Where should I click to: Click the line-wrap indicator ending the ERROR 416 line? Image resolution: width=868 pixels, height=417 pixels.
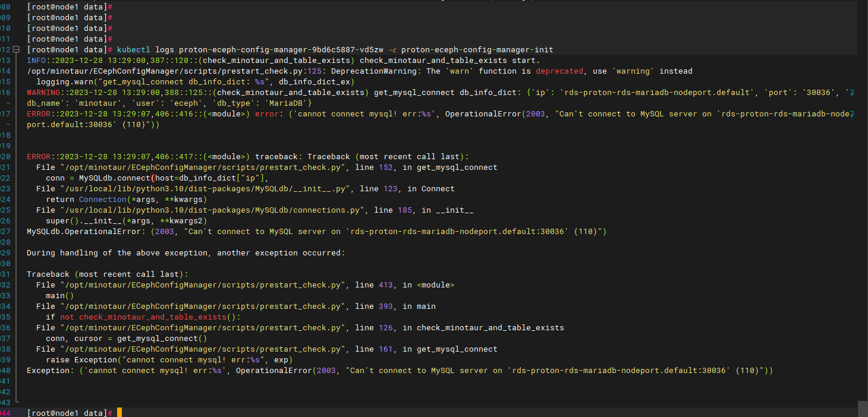[851, 114]
